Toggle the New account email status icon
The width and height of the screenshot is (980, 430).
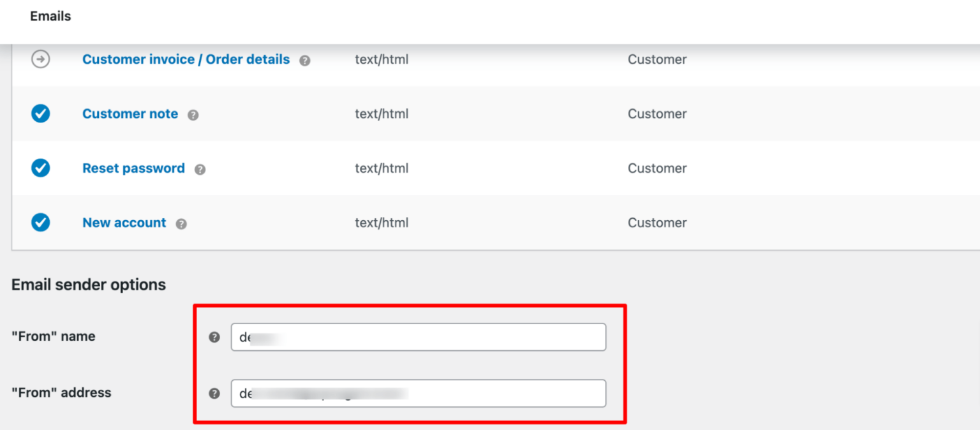click(40, 222)
